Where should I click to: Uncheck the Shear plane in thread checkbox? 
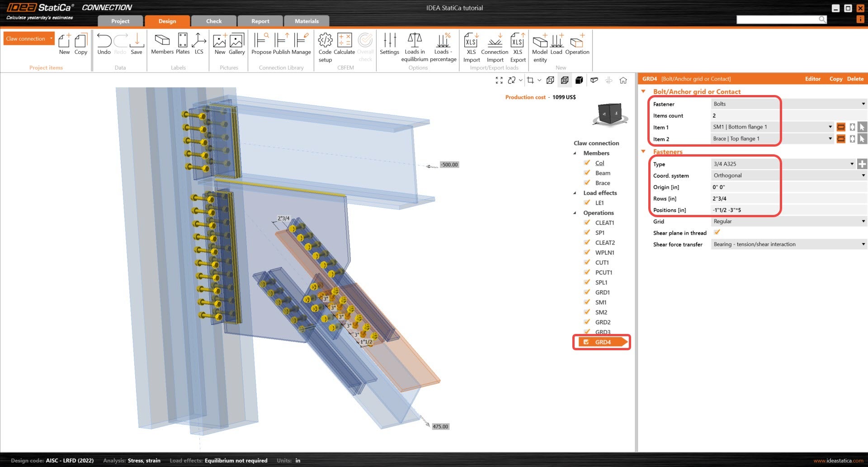coord(717,233)
